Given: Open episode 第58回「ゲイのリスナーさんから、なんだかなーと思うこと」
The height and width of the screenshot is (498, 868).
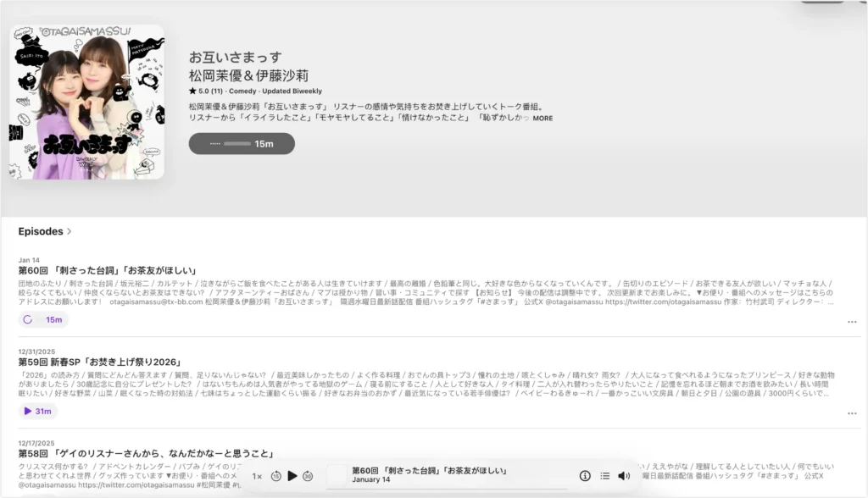Looking at the screenshot, I should (147, 453).
